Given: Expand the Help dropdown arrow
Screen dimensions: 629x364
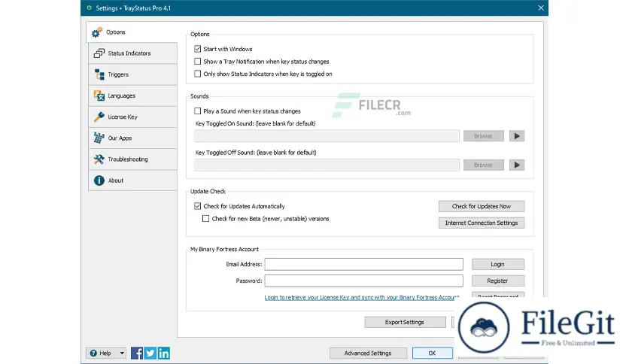Looking at the screenshot, I should coord(122,353).
